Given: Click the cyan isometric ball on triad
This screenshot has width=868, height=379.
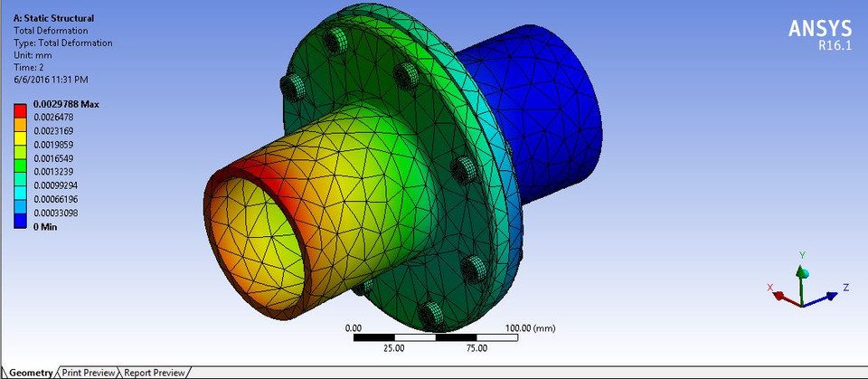Looking at the screenshot, I should coord(805,274).
